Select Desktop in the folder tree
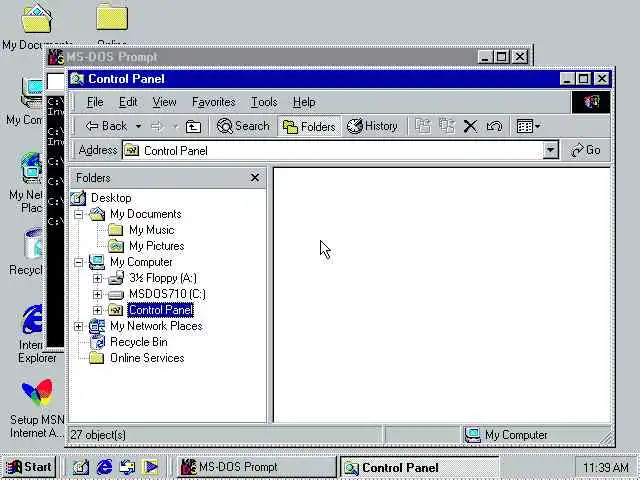Image resolution: width=640 pixels, height=480 pixels. point(111,198)
